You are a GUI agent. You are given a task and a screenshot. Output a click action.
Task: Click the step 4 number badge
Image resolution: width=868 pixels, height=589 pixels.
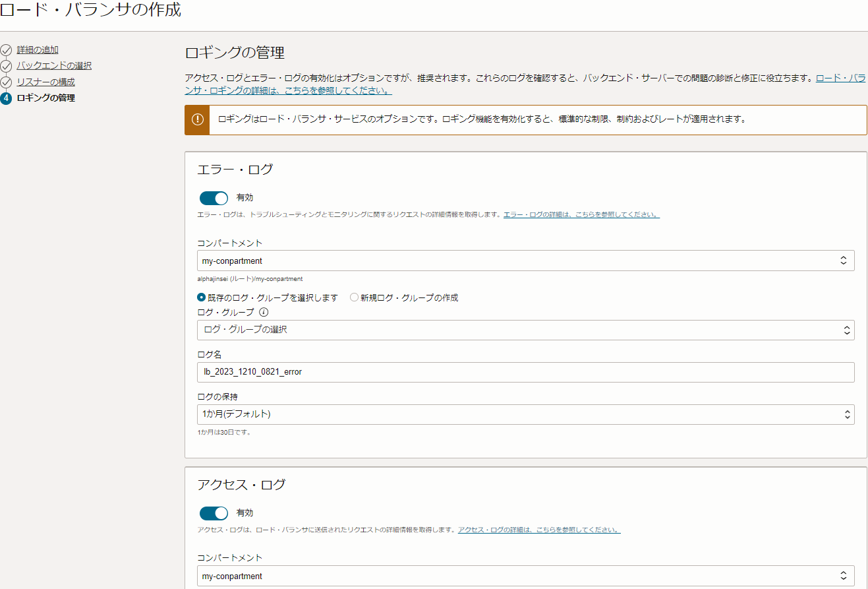coord(6,98)
